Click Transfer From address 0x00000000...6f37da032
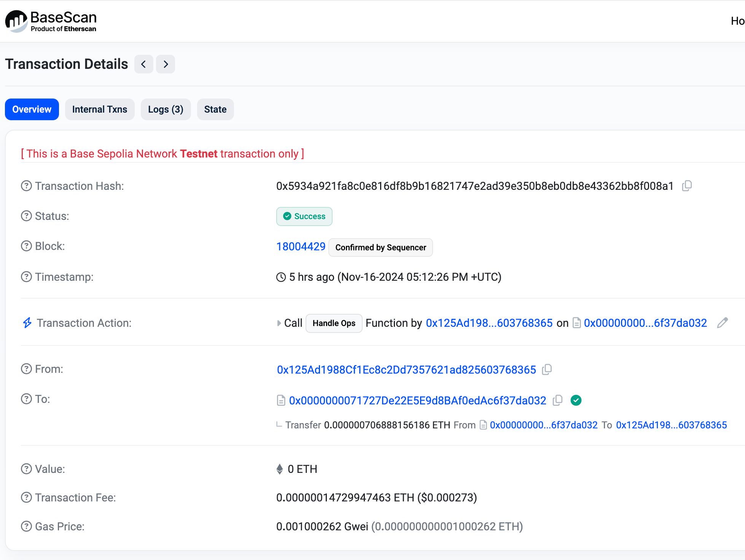 544,425
